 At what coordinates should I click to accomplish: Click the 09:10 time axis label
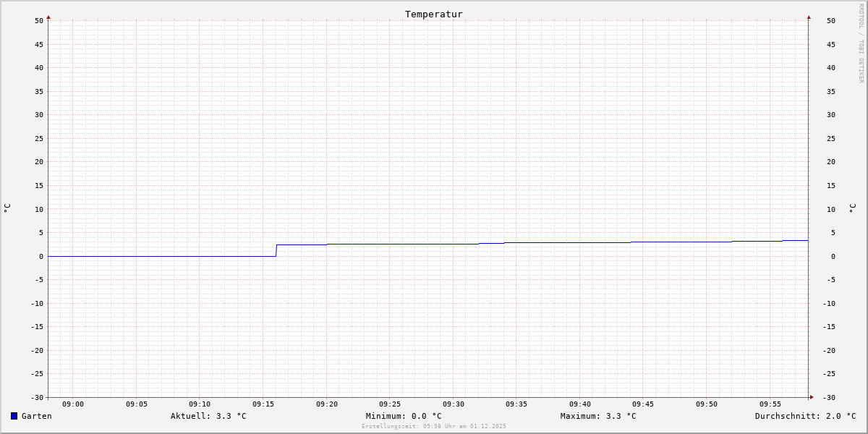click(200, 404)
